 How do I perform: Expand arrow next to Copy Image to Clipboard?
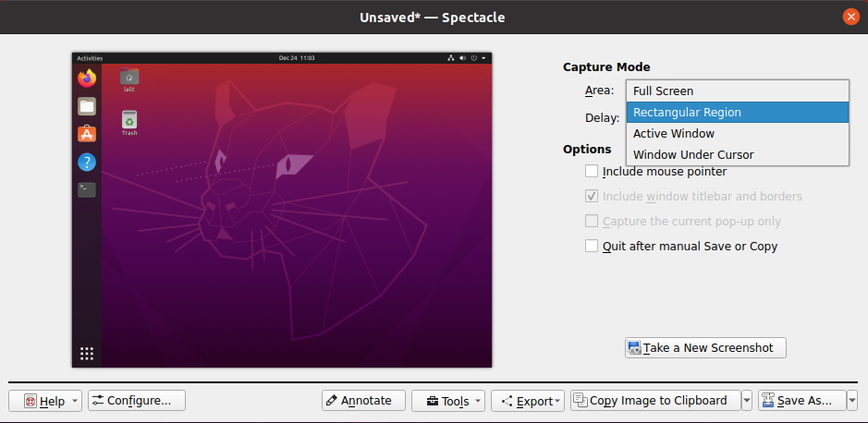[x=747, y=400]
